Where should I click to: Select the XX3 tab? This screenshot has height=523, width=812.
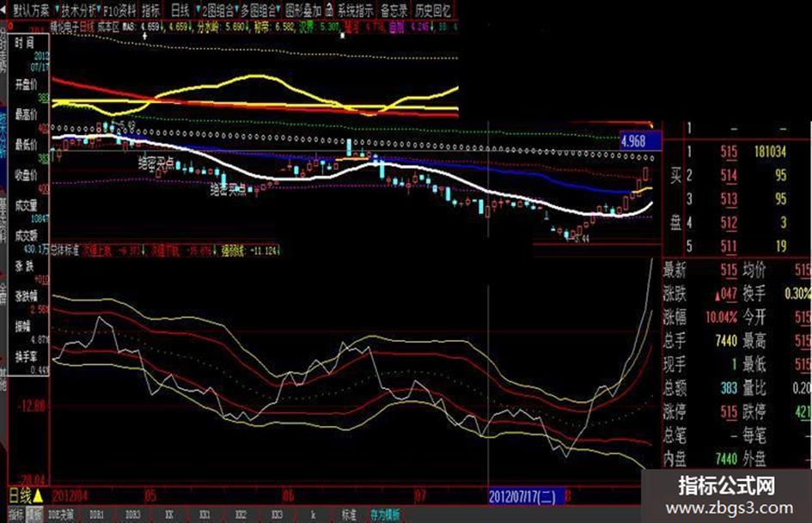[x=277, y=514]
